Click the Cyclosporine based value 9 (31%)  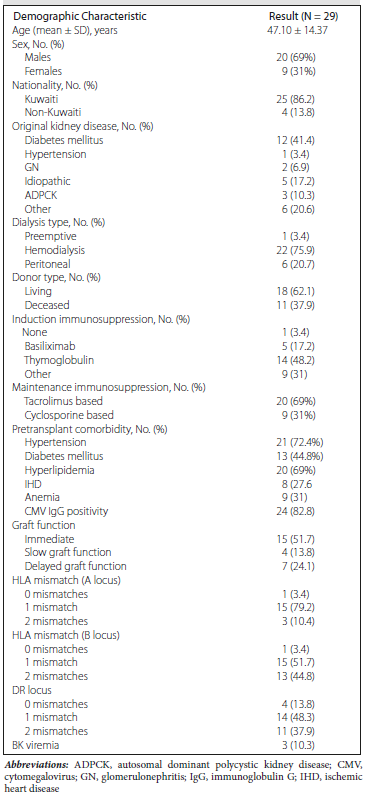pos(304,415)
